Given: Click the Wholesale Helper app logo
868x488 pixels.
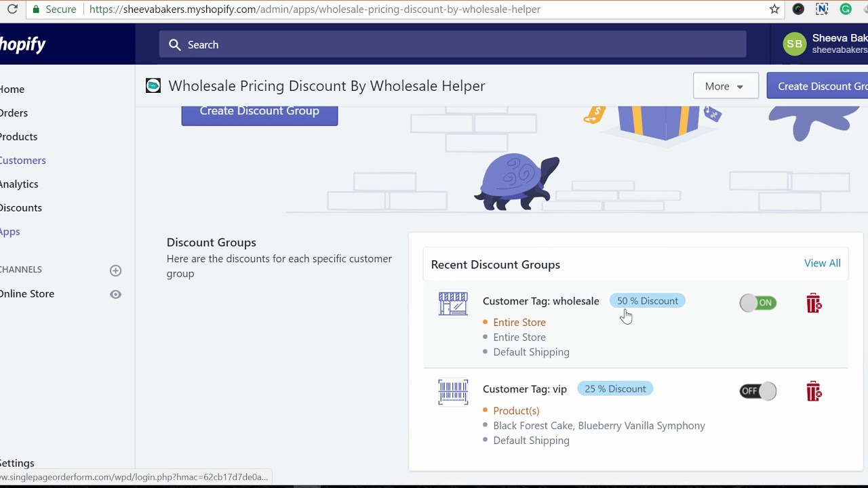Looking at the screenshot, I should [x=153, y=85].
